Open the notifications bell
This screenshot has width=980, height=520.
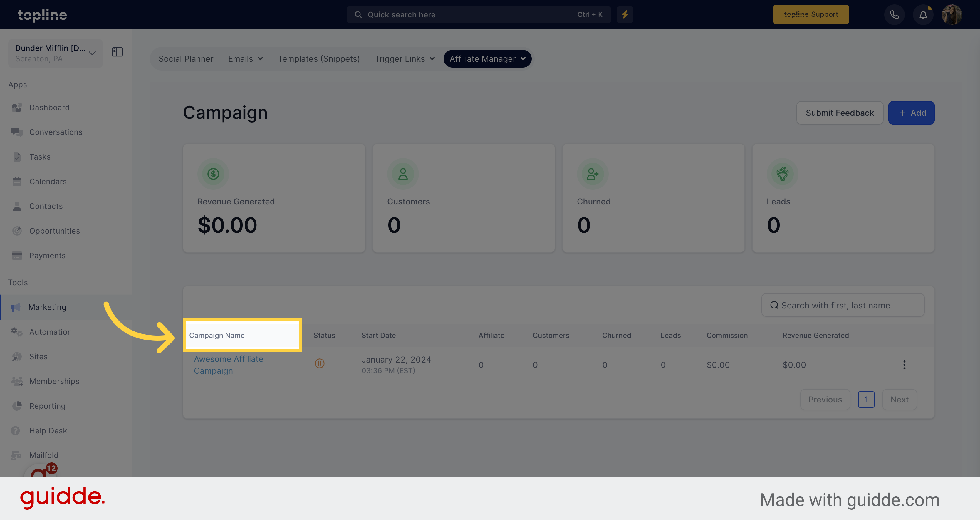[x=923, y=15]
